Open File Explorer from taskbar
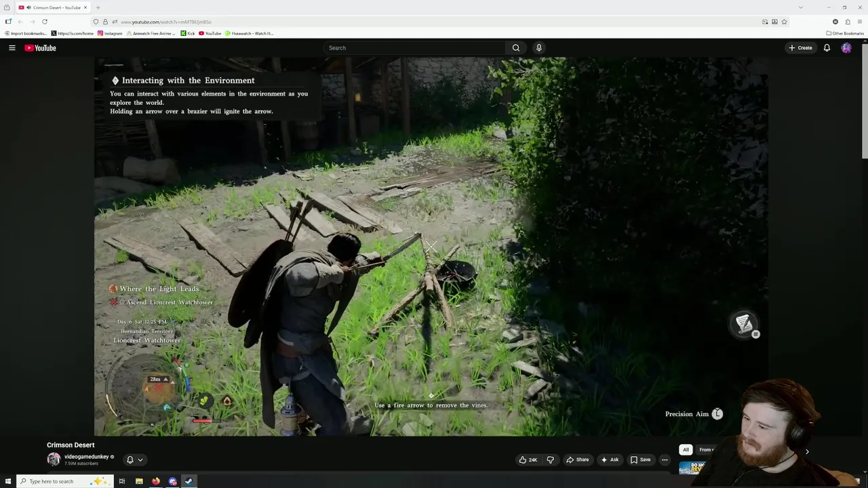This screenshot has height=488, width=868. pos(139,481)
